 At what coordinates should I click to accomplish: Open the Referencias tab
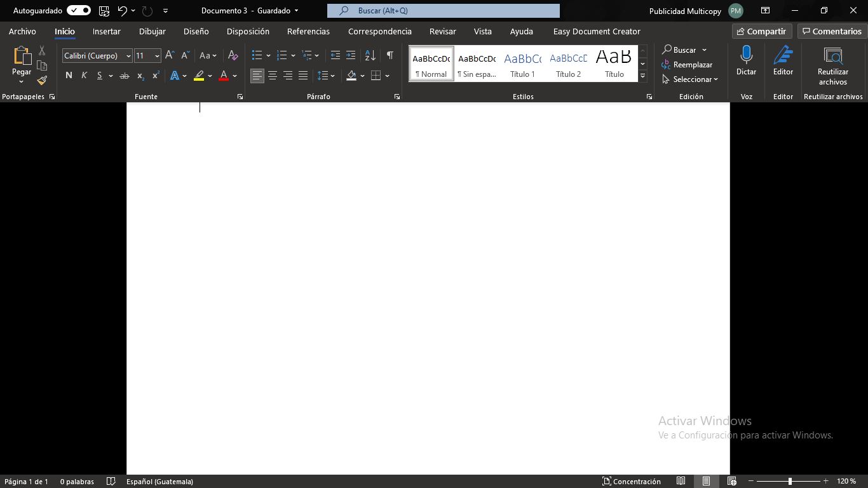coord(308,31)
